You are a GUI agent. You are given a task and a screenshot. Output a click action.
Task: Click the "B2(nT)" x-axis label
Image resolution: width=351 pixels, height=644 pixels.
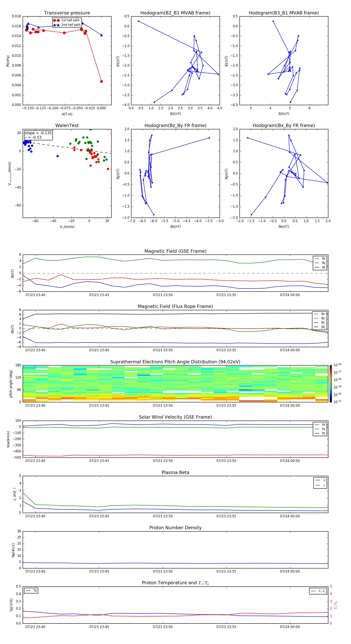175,114
